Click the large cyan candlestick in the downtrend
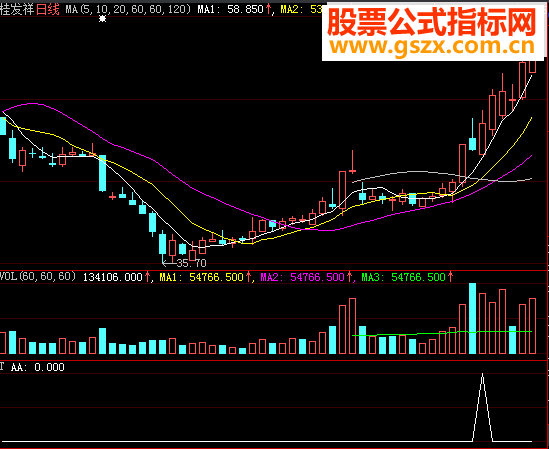549x449 pixels. tap(103, 173)
